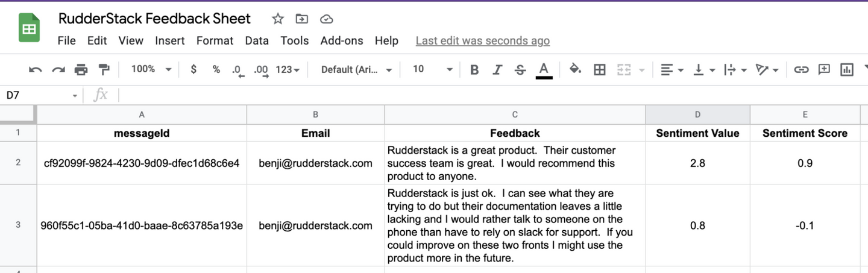
Task: Open the Format menu
Action: 215,40
